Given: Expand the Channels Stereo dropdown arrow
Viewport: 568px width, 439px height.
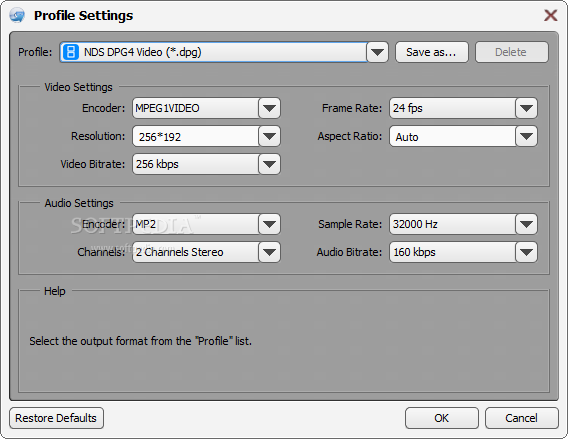Looking at the screenshot, I should tap(269, 252).
